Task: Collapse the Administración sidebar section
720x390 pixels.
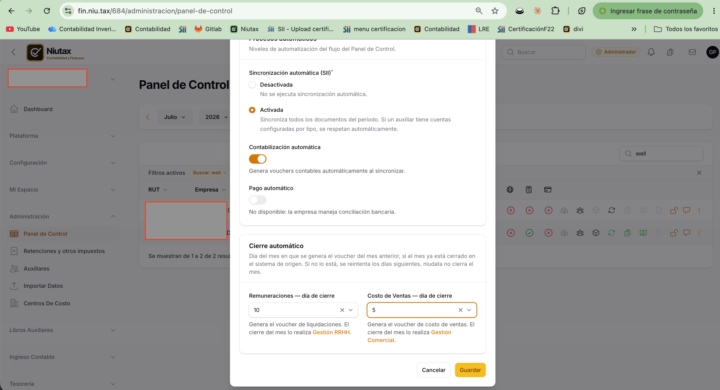Action: (62, 216)
